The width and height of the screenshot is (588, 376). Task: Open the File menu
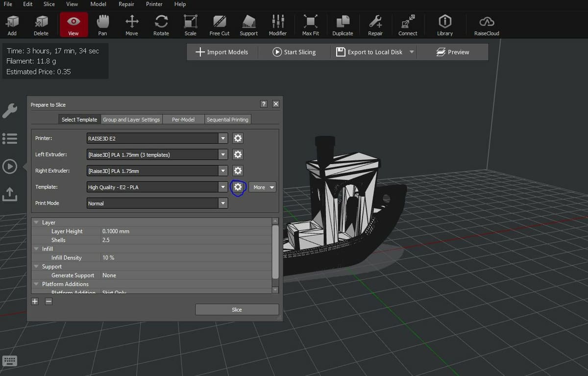click(x=8, y=4)
